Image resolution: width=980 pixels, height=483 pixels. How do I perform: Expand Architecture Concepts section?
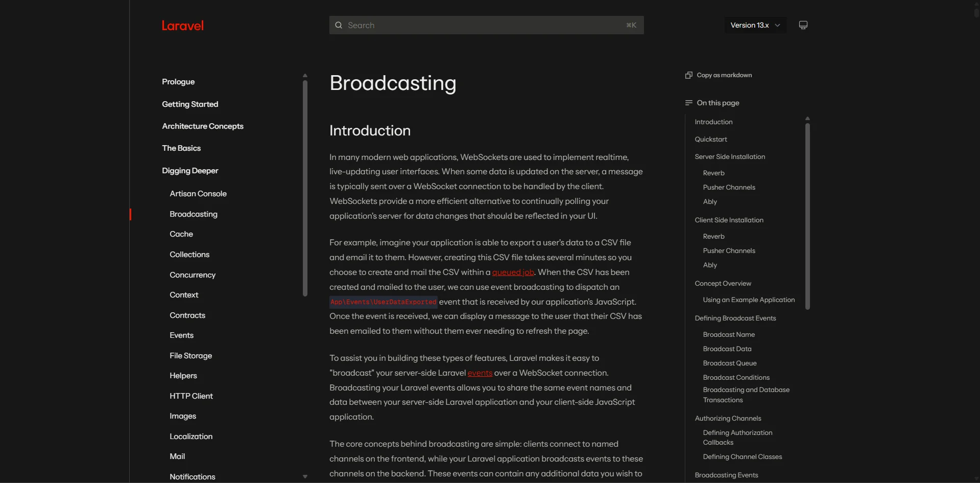pyautogui.click(x=203, y=126)
